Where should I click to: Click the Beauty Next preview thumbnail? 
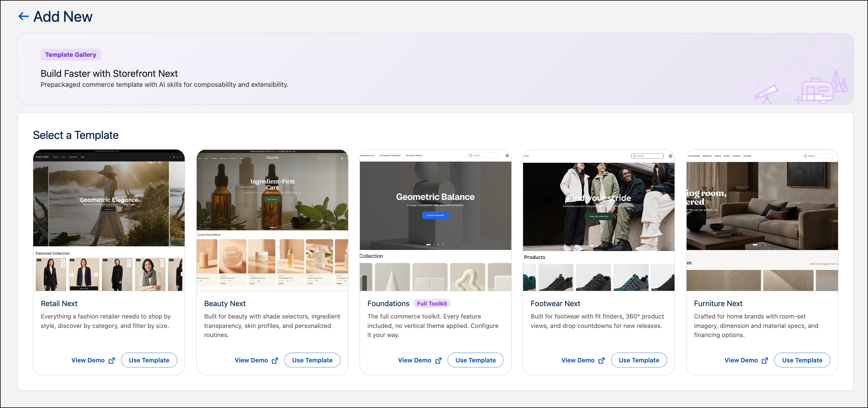pyautogui.click(x=272, y=220)
